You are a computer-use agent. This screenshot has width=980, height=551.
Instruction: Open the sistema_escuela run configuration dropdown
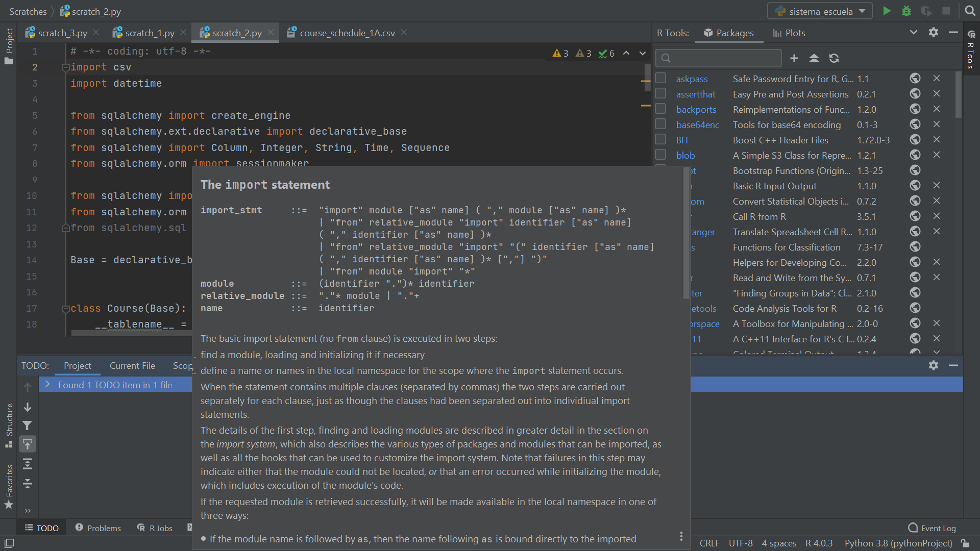coord(863,11)
